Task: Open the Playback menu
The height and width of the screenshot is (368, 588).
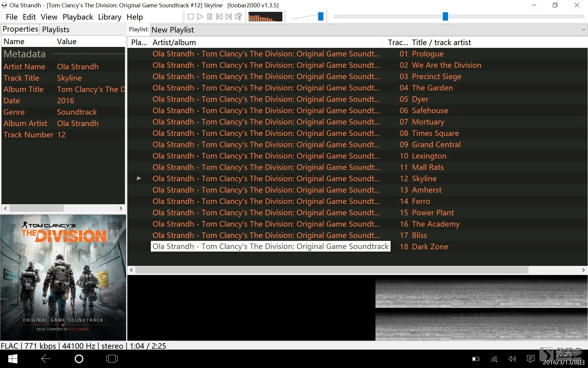Action: [78, 17]
